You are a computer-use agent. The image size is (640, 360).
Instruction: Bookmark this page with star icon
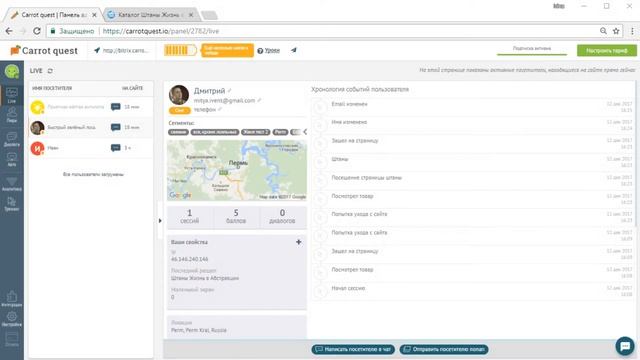click(x=616, y=31)
